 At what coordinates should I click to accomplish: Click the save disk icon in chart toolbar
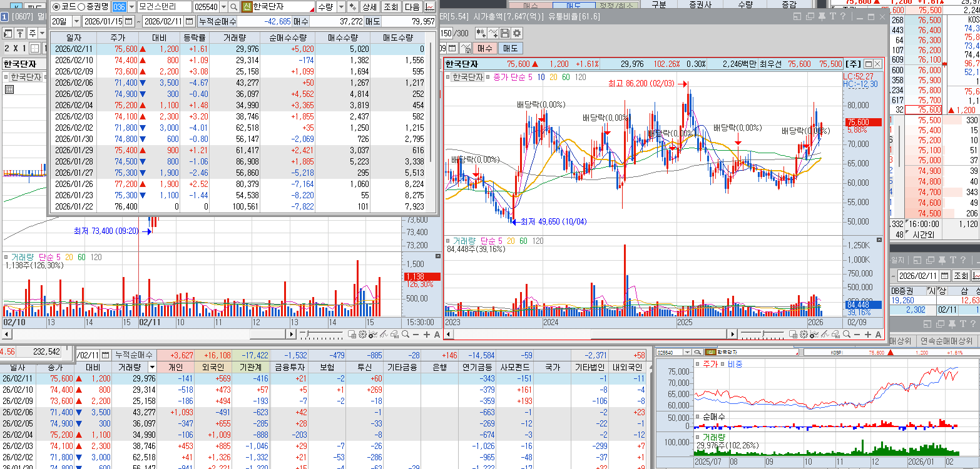pos(504,33)
